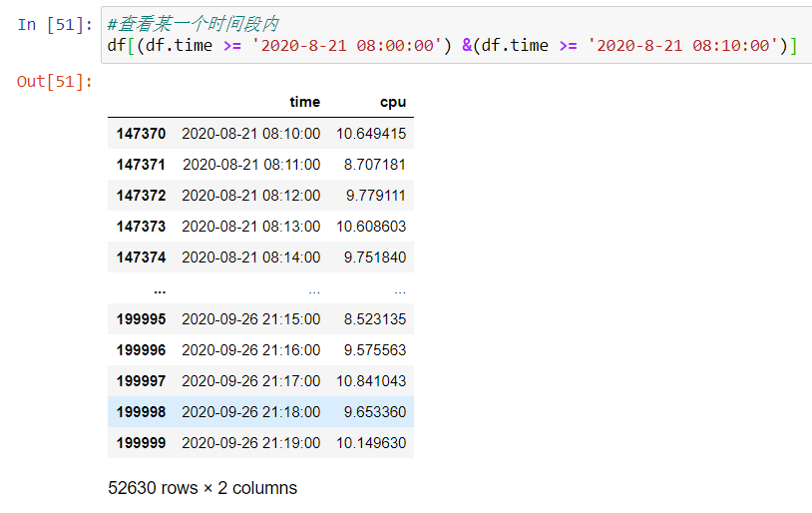Viewport: 812px width, 513px height.
Task: Select row index 147373
Action: pyautogui.click(x=141, y=227)
